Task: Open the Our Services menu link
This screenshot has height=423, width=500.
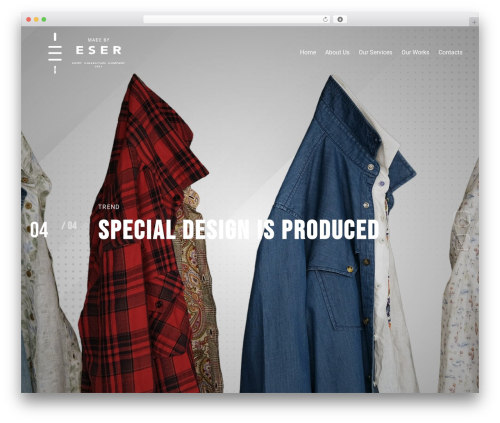Action: coord(375,52)
